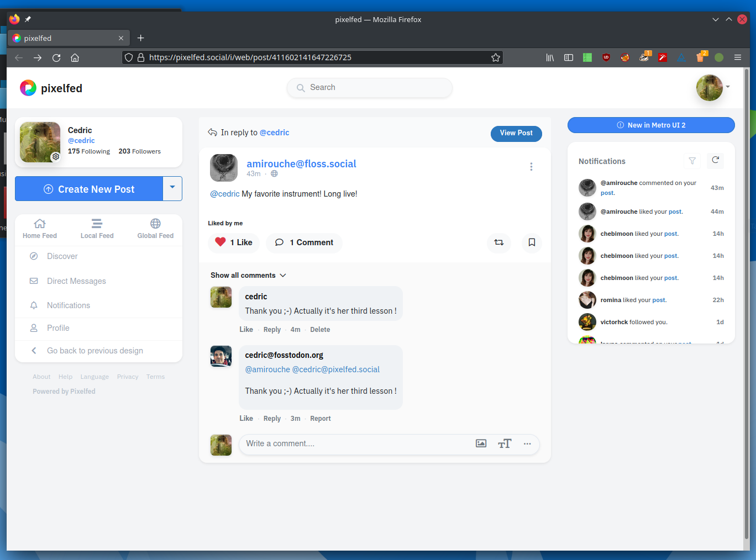
Task: Close the pixelfed browser tab
Action: (121, 38)
